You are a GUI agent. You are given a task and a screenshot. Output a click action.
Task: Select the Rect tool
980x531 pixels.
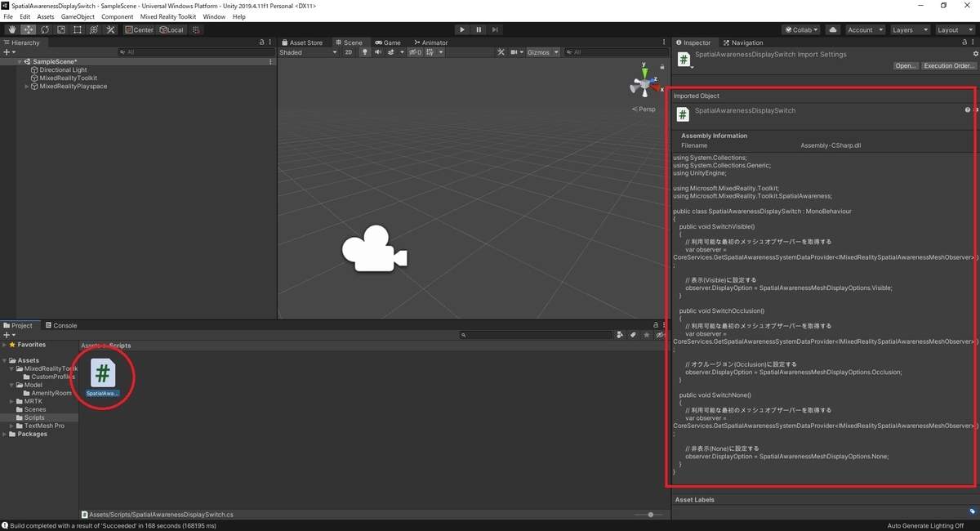[78, 29]
